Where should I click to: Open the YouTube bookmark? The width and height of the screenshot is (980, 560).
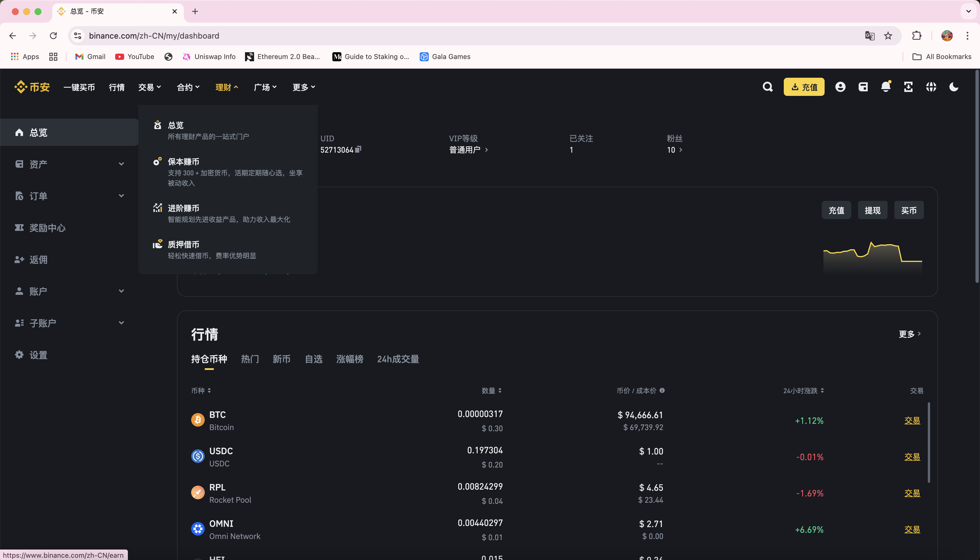click(x=135, y=56)
